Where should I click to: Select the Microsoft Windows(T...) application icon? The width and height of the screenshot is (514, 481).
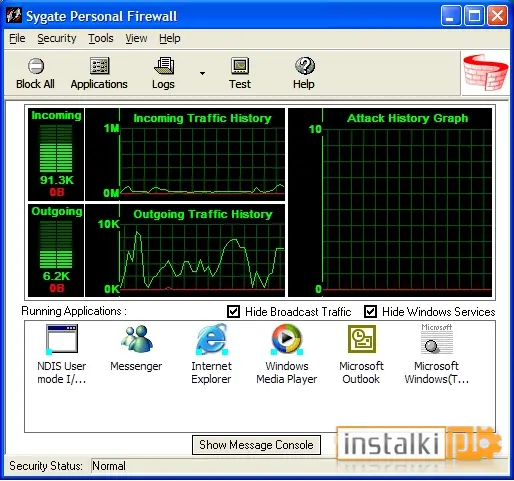click(x=437, y=339)
